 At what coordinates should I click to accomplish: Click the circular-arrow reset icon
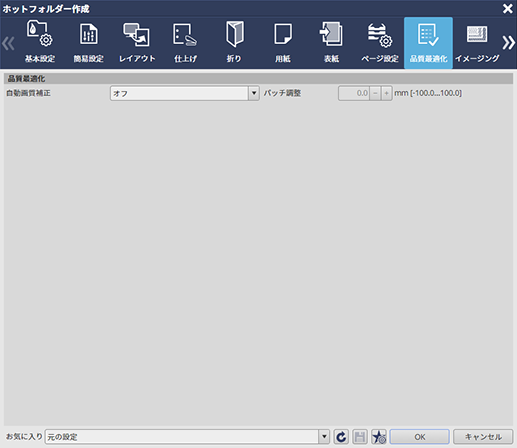[341, 437]
